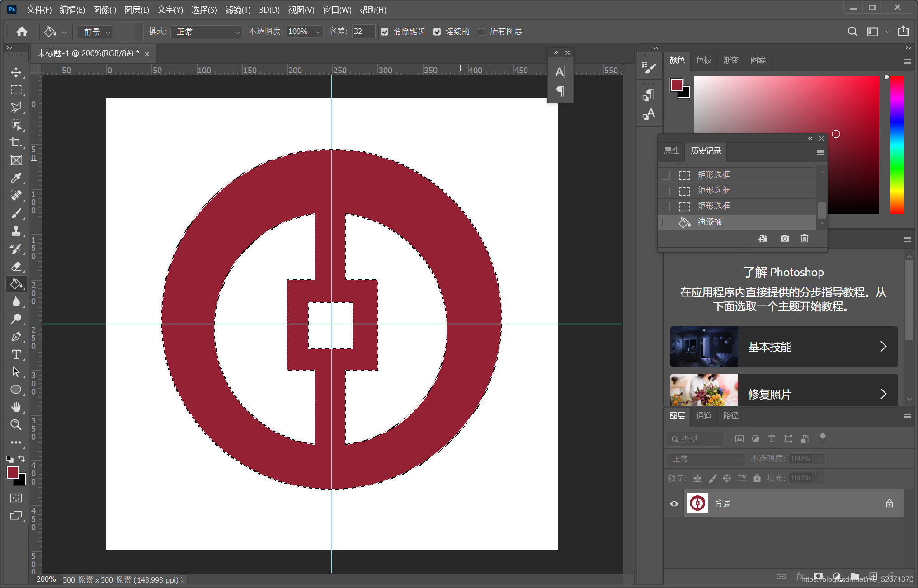
Task: Expand the Paint Bucket tool preset picker
Action: click(64, 32)
